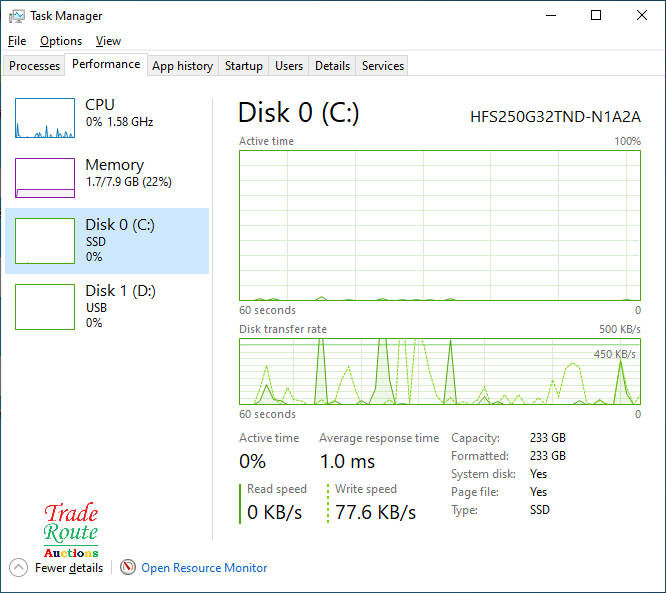The height and width of the screenshot is (593, 666).
Task: Open the Users tab
Action: click(289, 66)
